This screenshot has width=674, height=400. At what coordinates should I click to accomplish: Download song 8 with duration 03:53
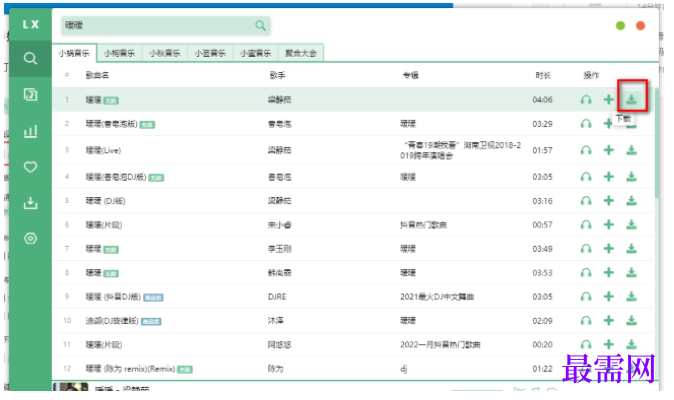point(631,272)
